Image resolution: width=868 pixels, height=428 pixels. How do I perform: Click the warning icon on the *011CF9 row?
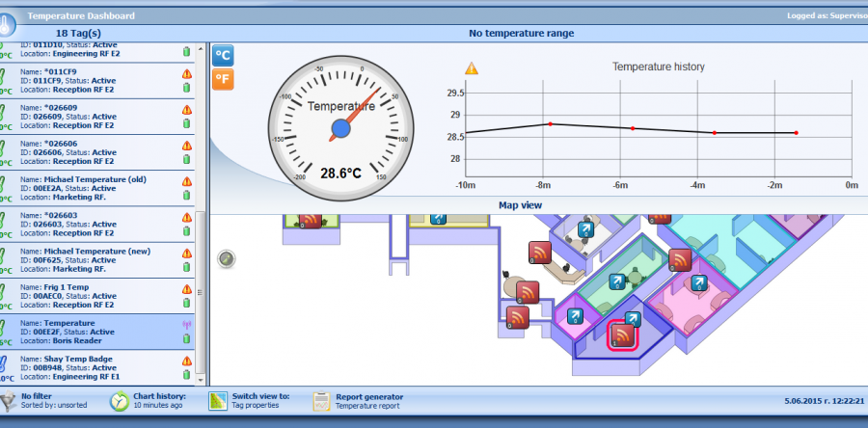[x=186, y=73]
